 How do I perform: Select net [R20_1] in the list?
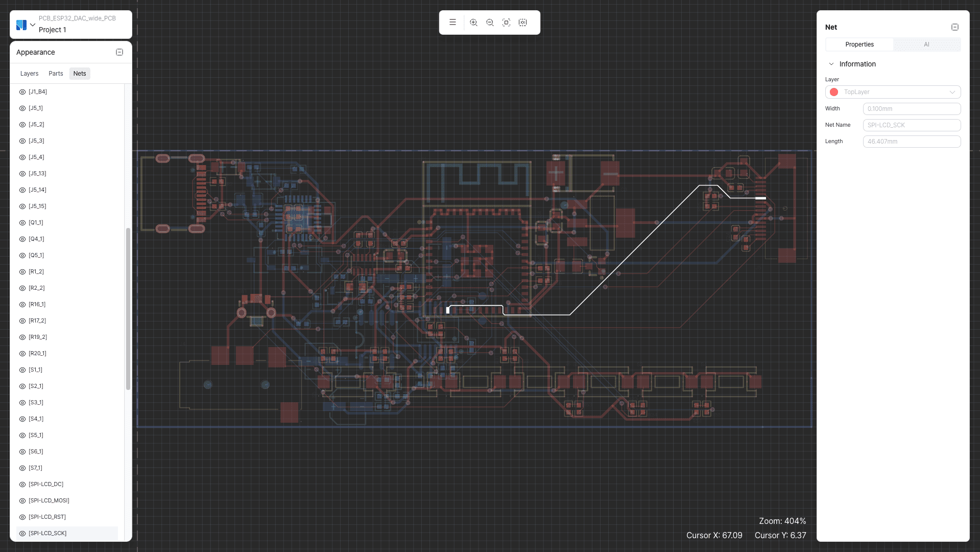point(67,353)
